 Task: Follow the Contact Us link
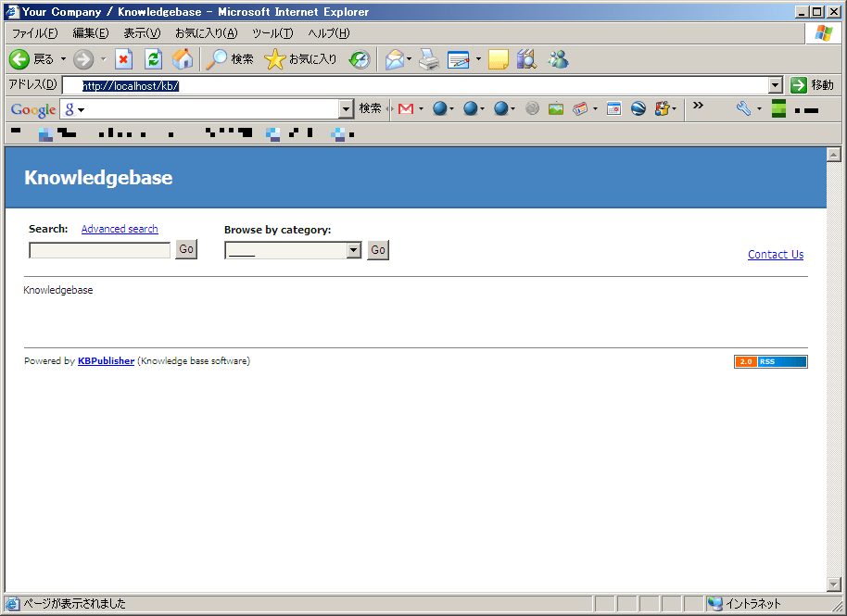click(776, 255)
